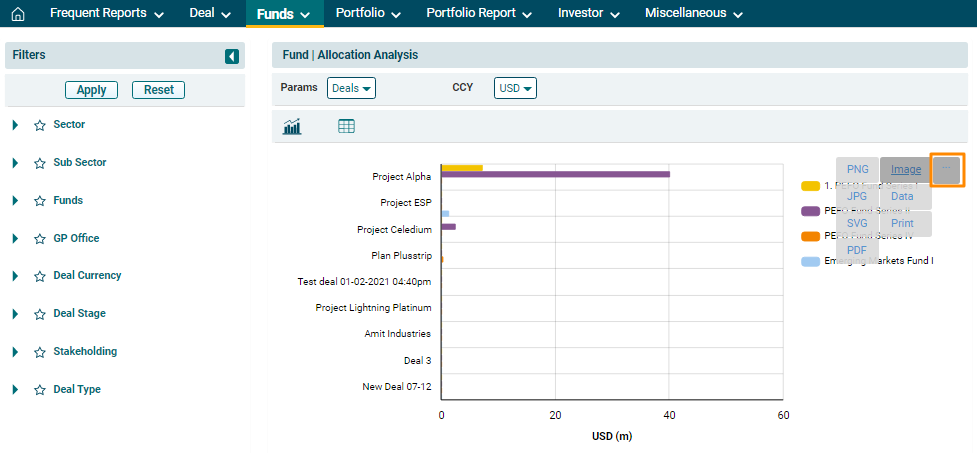Star the GP Office filter
977x453 pixels.
point(40,239)
